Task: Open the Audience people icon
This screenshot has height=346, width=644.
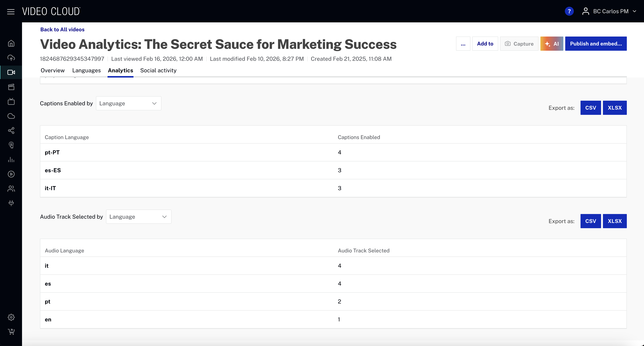Action: pos(11,188)
